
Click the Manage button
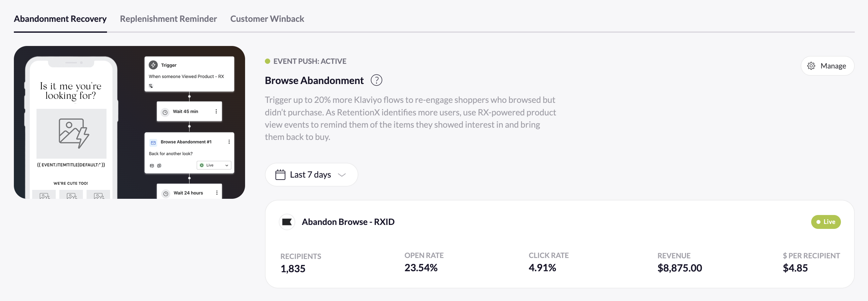(x=827, y=66)
